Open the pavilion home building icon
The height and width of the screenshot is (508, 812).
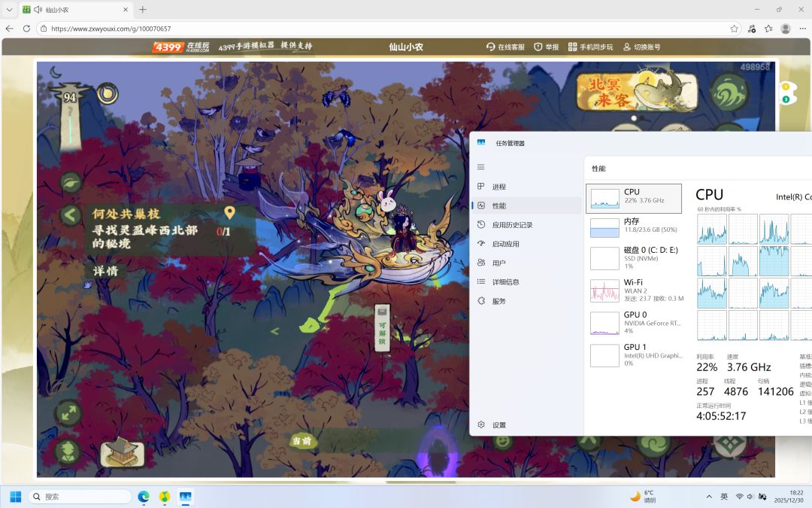[122, 451]
